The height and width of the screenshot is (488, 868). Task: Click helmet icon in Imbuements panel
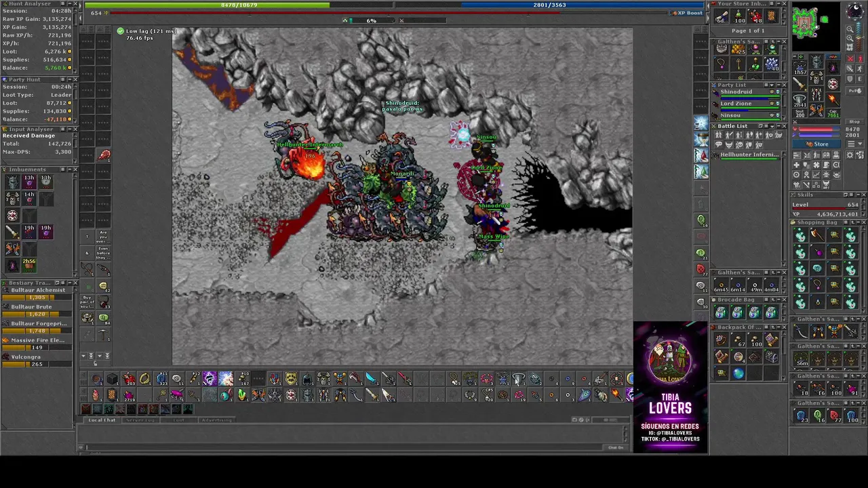12,181
